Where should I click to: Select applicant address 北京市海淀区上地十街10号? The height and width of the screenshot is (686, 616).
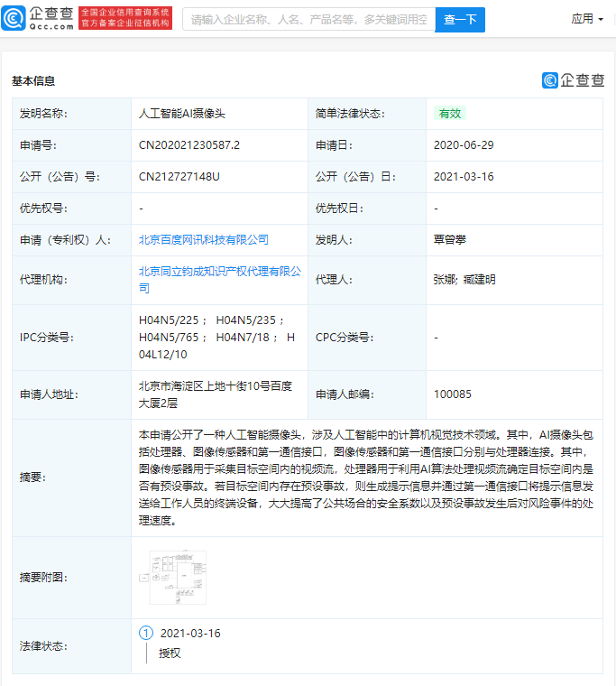(x=215, y=394)
